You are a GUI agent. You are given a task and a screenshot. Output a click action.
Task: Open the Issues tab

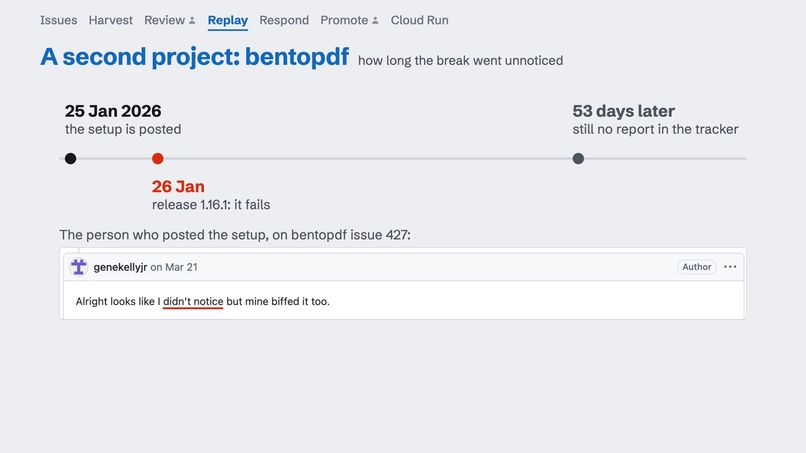click(59, 20)
